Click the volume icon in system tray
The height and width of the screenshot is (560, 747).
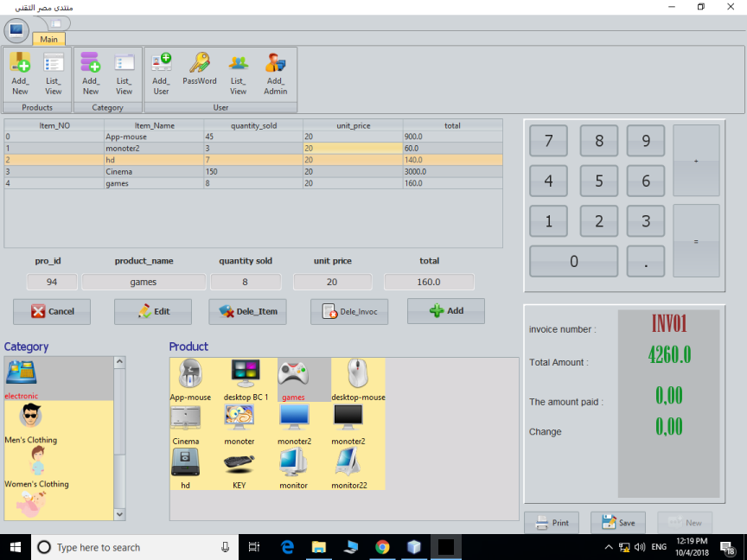640,547
